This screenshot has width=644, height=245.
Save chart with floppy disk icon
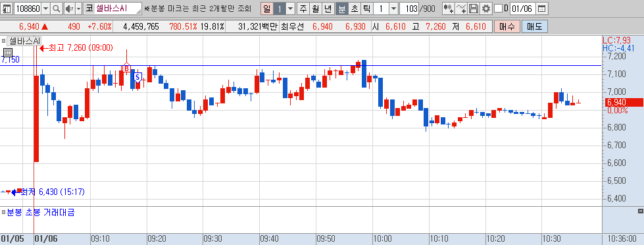474,8
